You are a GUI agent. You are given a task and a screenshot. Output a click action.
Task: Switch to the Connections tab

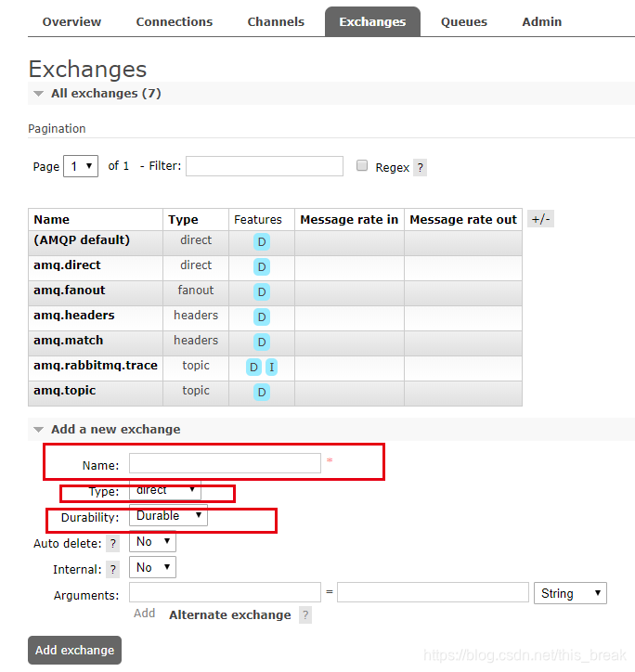(175, 22)
